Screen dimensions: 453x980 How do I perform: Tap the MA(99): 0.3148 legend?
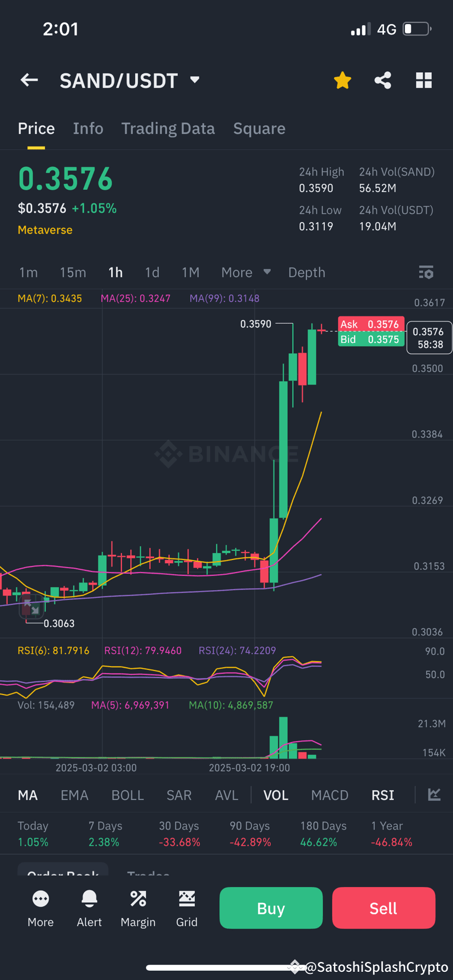(224, 299)
